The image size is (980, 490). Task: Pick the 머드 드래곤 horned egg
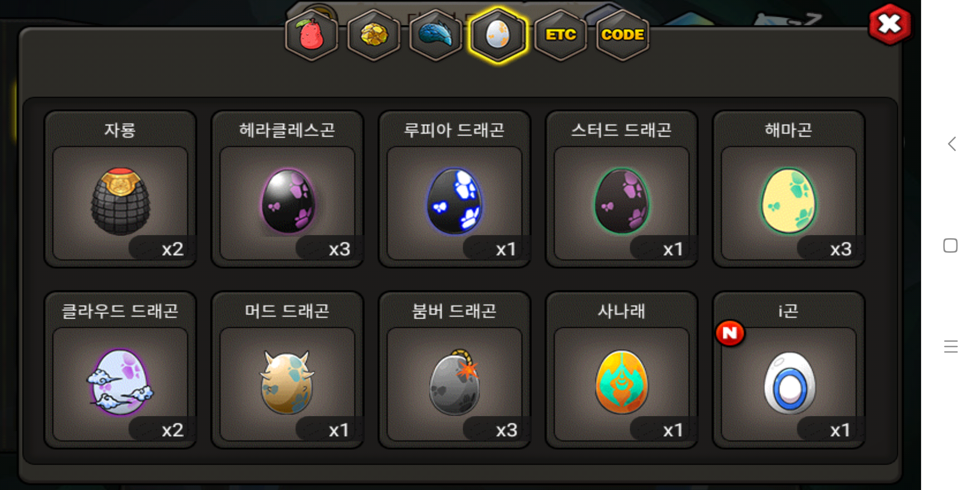pyautogui.click(x=287, y=370)
